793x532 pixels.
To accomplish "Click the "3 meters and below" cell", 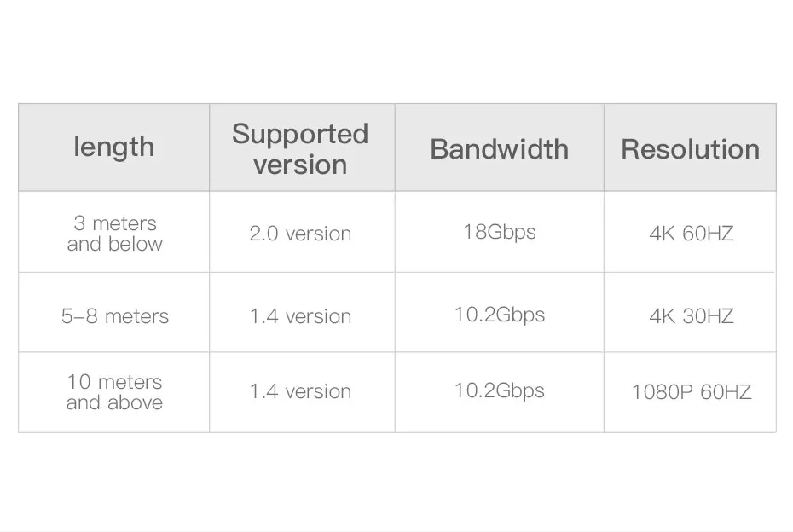I will pos(114,233).
